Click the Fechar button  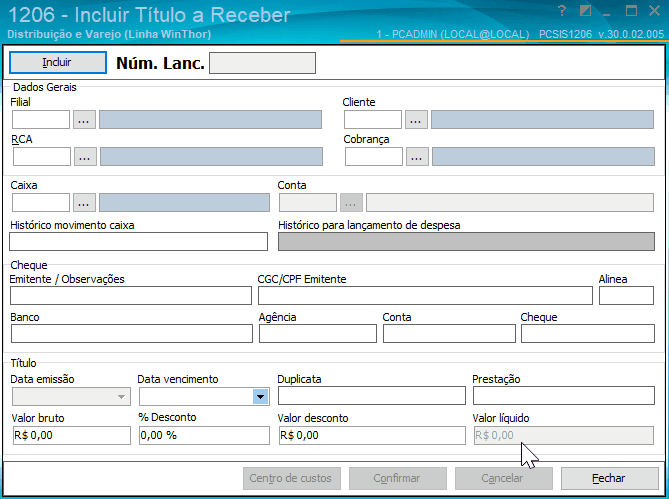(x=610, y=479)
